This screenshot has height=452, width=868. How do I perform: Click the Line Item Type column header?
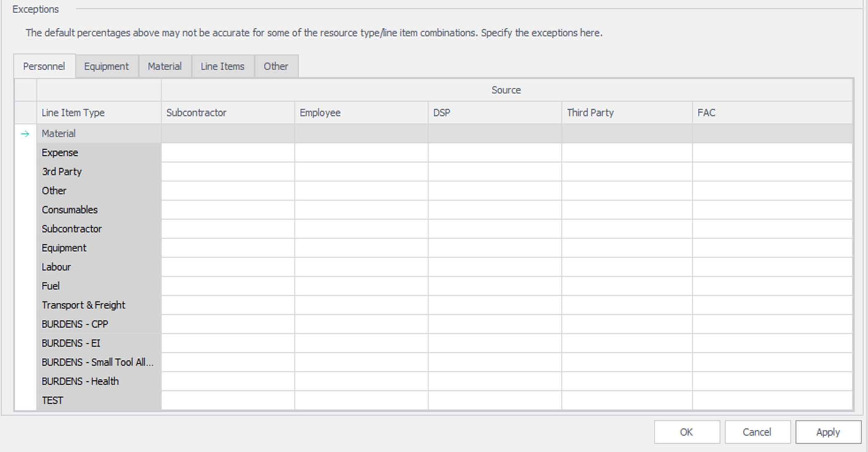pyautogui.click(x=73, y=112)
